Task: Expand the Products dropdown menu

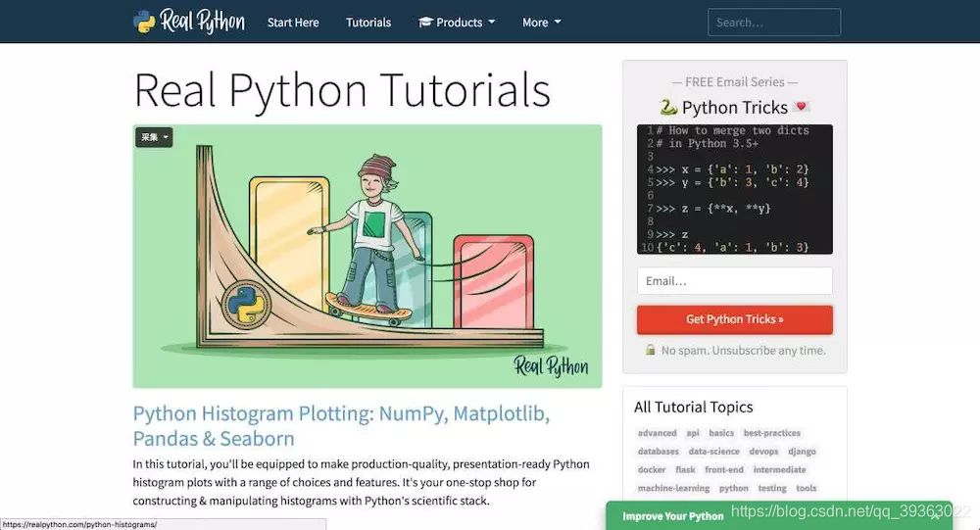Action: [457, 23]
